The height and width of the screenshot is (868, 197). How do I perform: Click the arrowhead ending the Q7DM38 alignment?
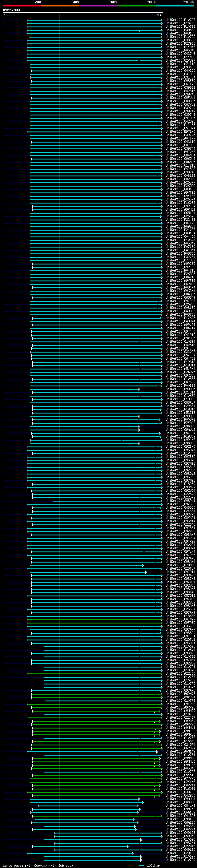click(x=143, y=565)
